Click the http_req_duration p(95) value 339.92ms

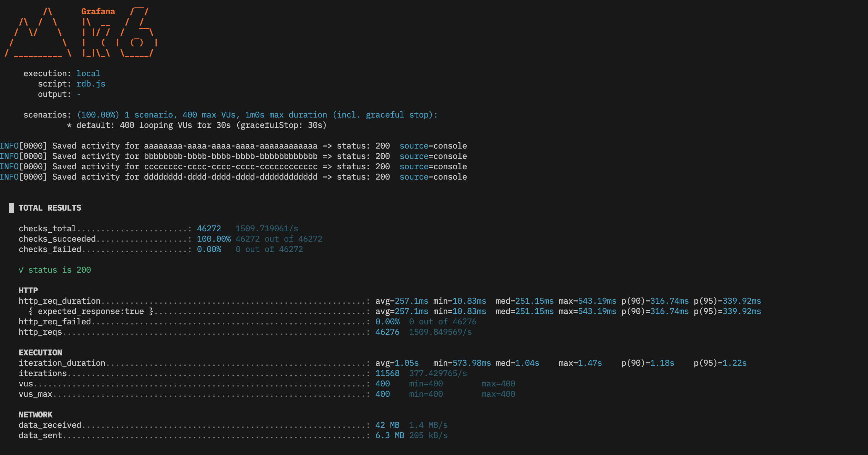tap(742, 301)
